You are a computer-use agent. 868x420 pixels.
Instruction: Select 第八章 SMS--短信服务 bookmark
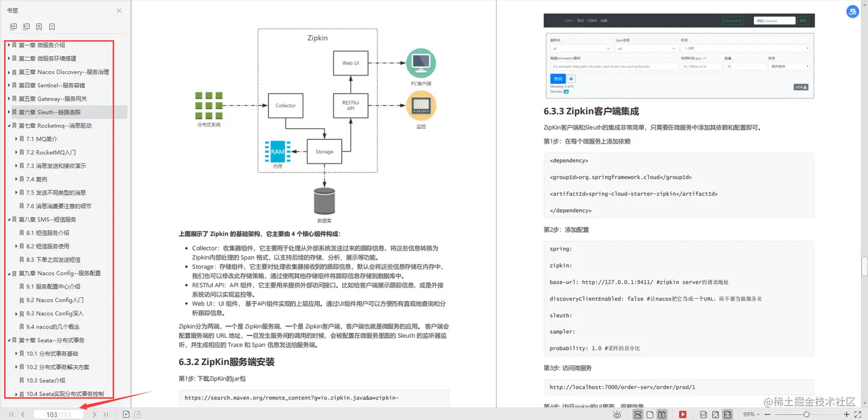click(x=48, y=219)
